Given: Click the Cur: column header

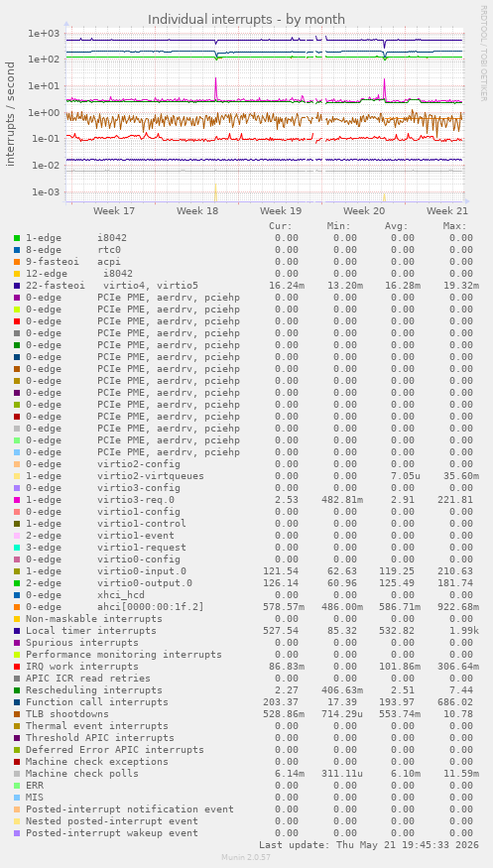Looking at the screenshot, I should point(281,226).
